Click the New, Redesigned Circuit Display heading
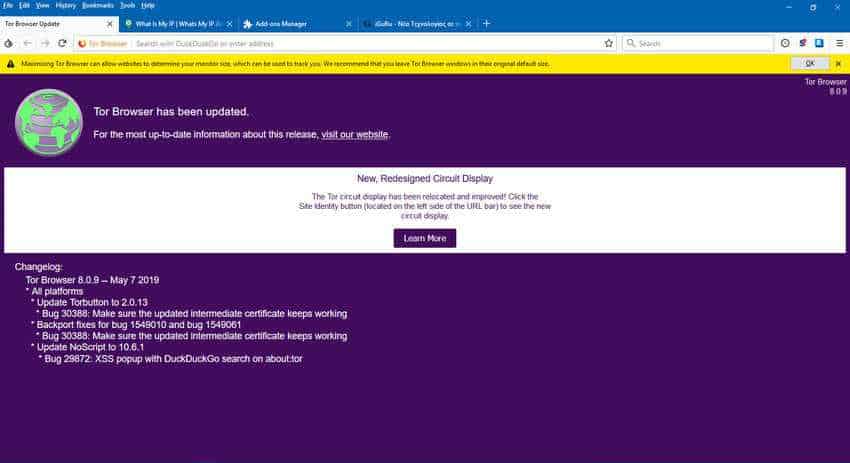Viewport: 850px width, 463px height. [x=424, y=178]
